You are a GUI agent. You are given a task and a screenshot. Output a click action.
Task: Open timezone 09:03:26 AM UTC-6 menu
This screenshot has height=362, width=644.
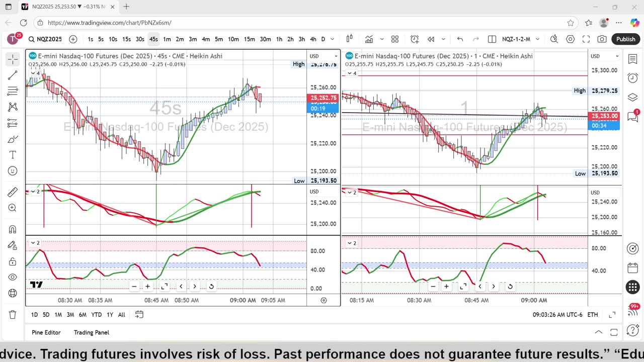[x=557, y=315]
